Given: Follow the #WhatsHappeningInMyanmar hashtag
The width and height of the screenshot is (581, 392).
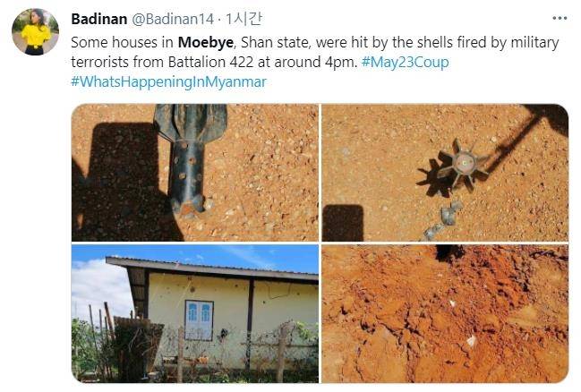Looking at the screenshot, I should tap(168, 81).
